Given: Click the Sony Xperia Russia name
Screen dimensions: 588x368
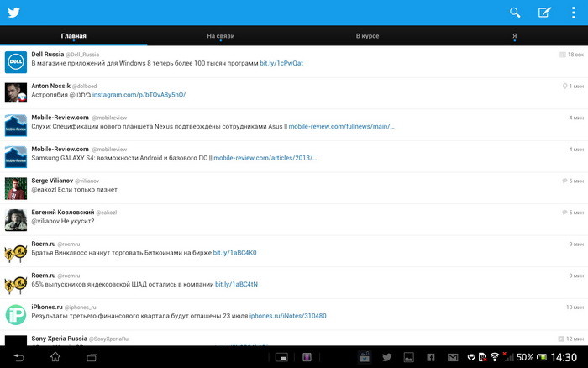Looking at the screenshot, I should 60,339.
